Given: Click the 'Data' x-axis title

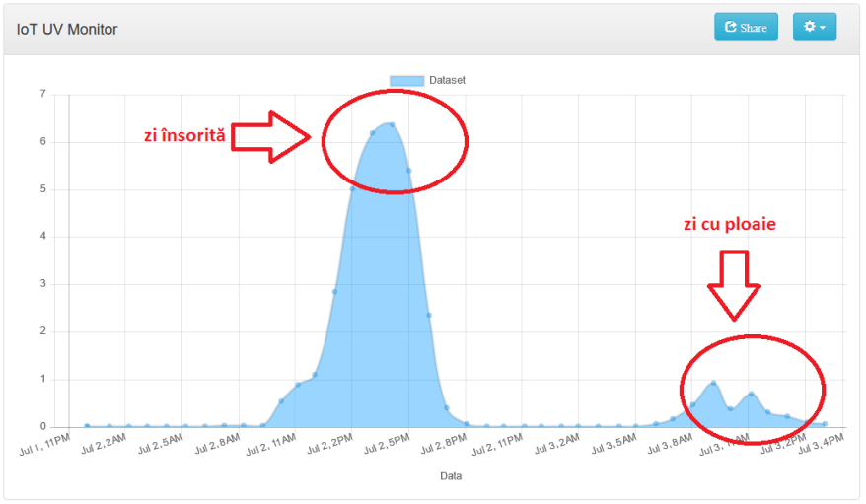Looking at the screenshot, I should 452,476.
